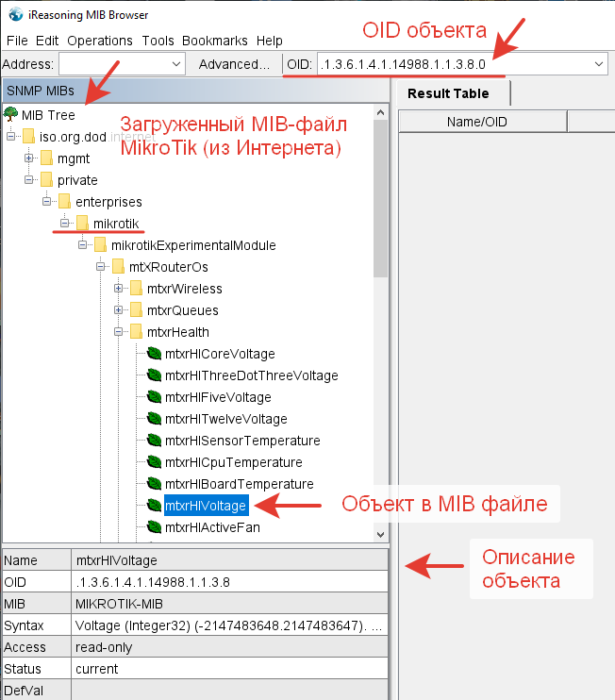Click the mtxrHealth folder icon
This screenshot has height=700, width=615.
click(136, 332)
